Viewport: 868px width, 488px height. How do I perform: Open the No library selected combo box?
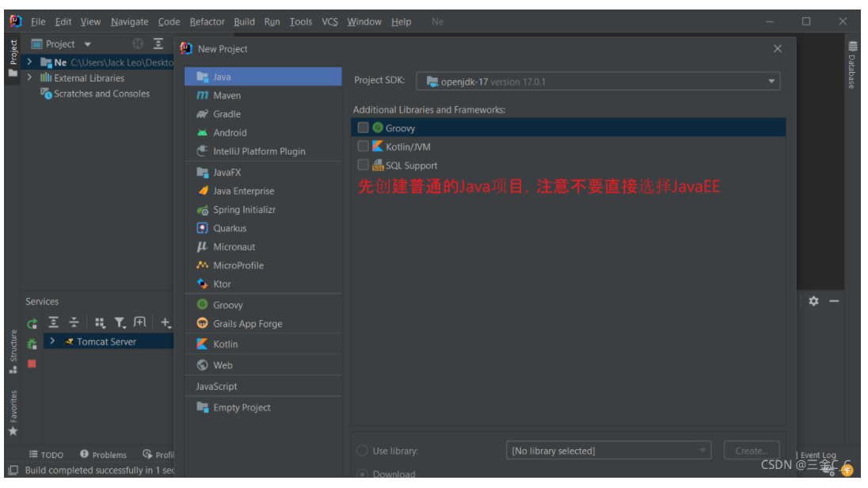pyautogui.click(x=608, y=450)
